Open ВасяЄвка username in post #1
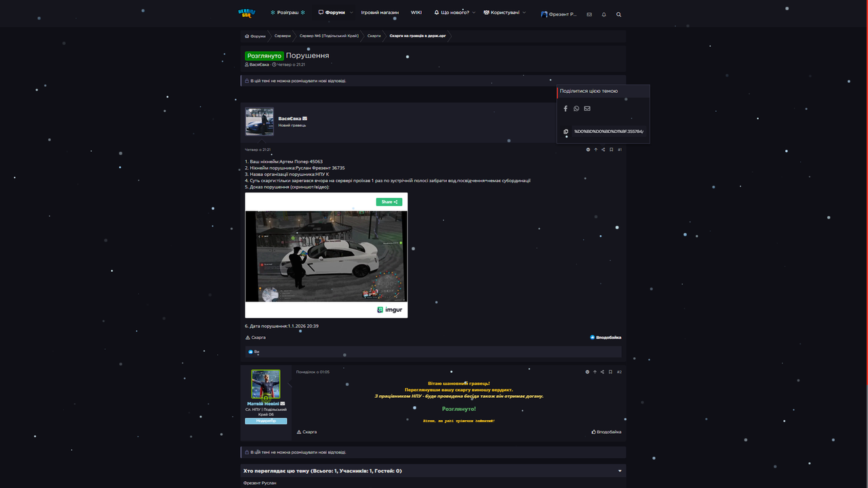This screenshot has height=488, width=868. click(290, 119)
